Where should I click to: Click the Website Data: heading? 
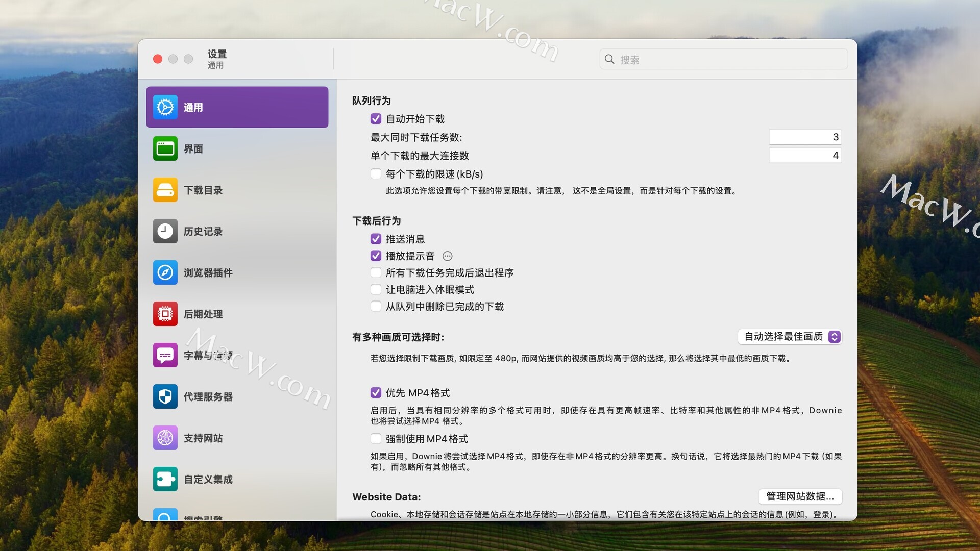click(386, 497)
